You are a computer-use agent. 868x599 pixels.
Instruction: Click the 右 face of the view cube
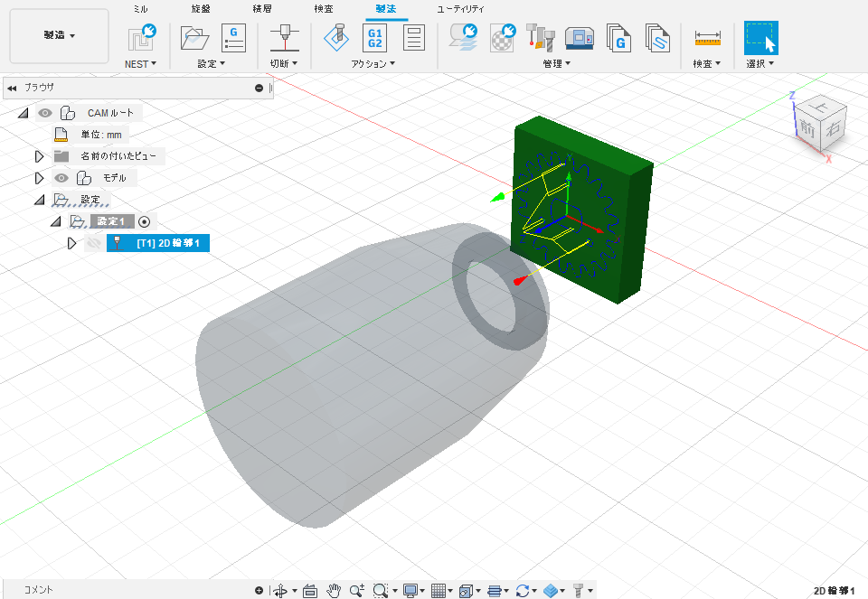tap(832, 129)
